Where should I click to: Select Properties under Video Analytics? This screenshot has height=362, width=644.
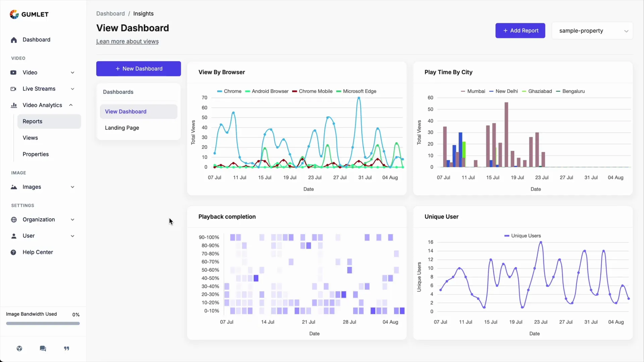(35, 154)
